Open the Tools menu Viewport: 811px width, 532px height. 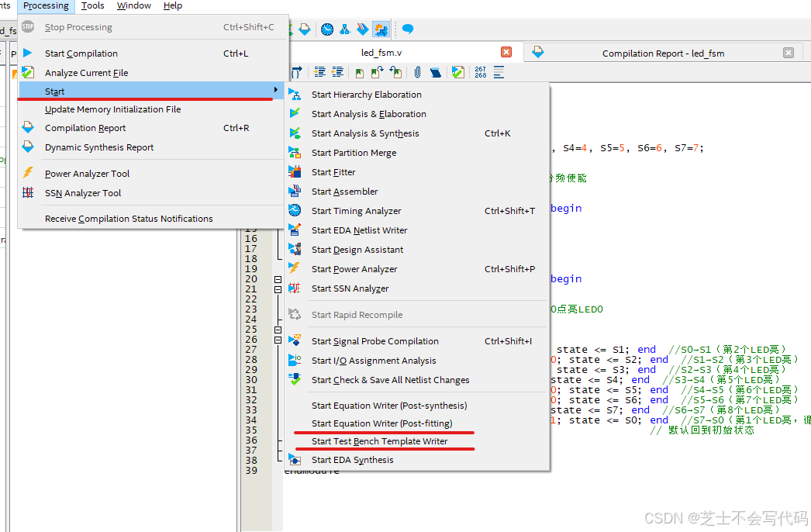(92, 5)
